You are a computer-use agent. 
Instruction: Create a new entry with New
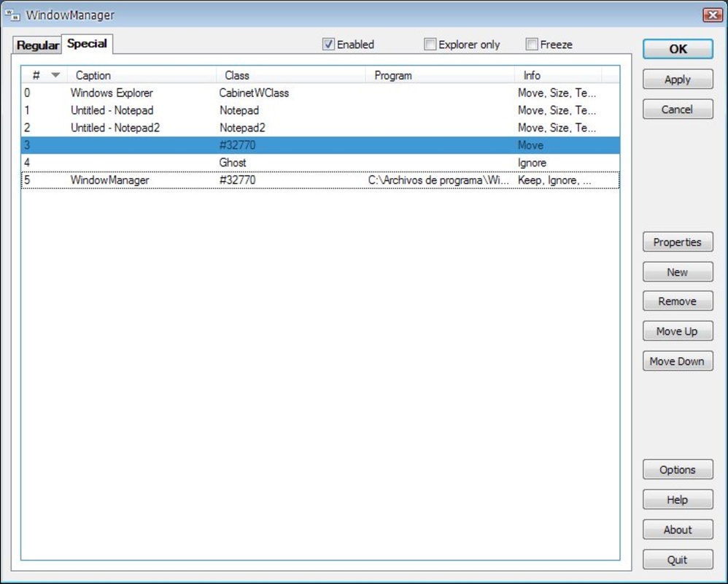[677, 272]
